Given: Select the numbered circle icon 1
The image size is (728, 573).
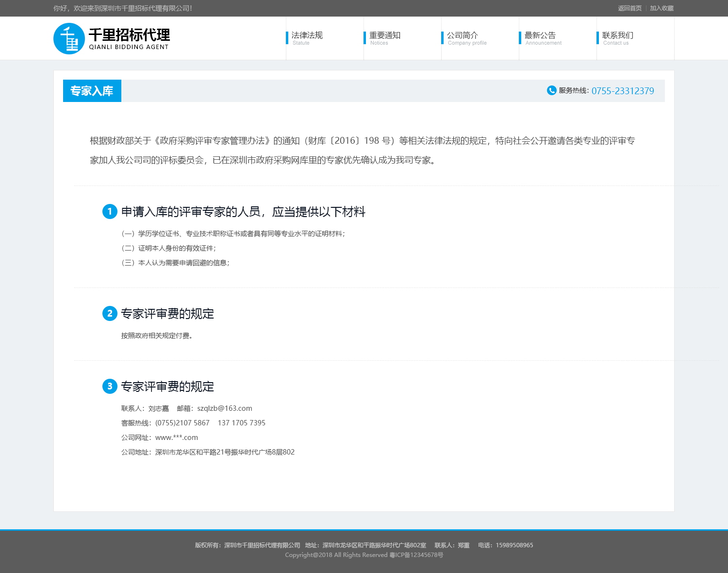Looking at the screenshot, I should pos(109,212).
